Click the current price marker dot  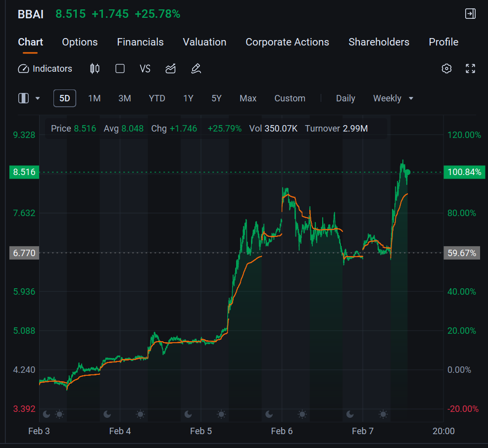[407, 172]
